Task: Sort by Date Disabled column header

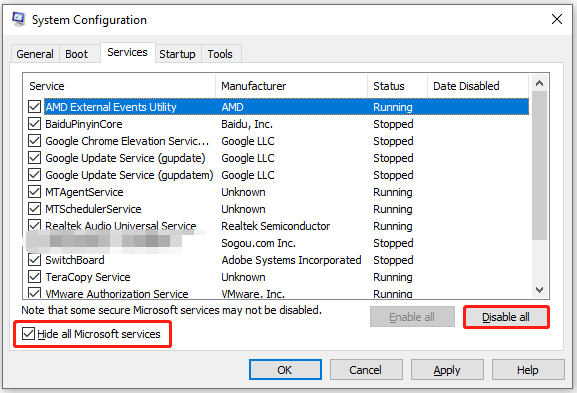Action: [478, 86]
